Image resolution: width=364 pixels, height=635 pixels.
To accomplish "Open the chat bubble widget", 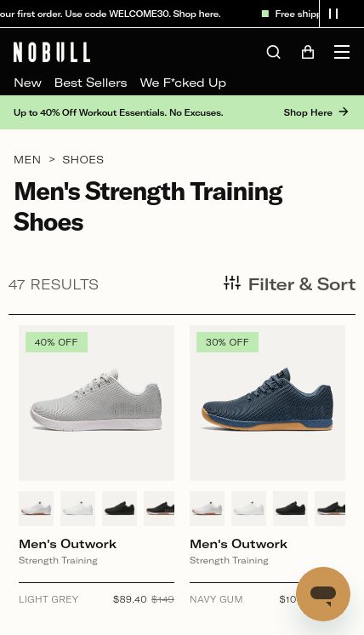I will 323,594.
